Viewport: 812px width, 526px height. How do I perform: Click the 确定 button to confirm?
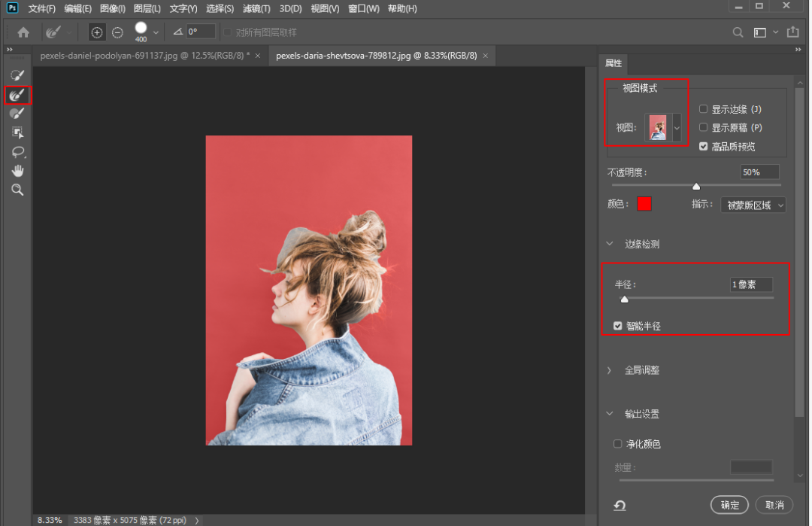tap(729, 505)
